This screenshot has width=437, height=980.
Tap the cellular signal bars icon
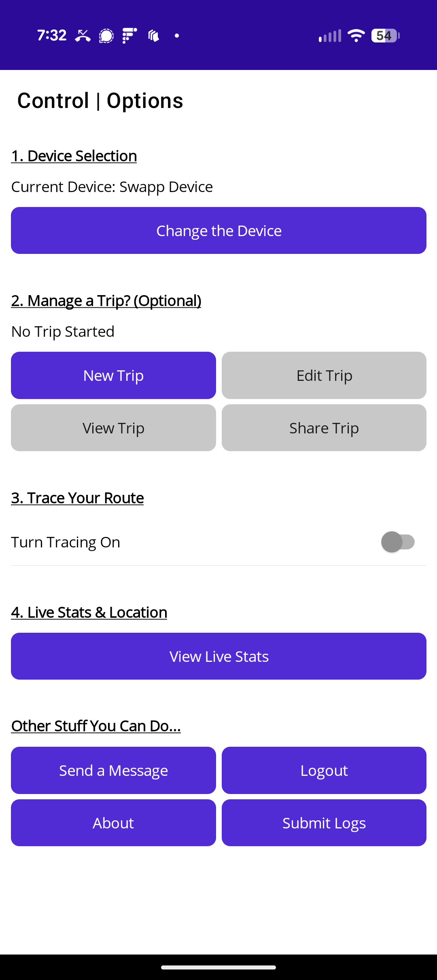coord(330,36)
